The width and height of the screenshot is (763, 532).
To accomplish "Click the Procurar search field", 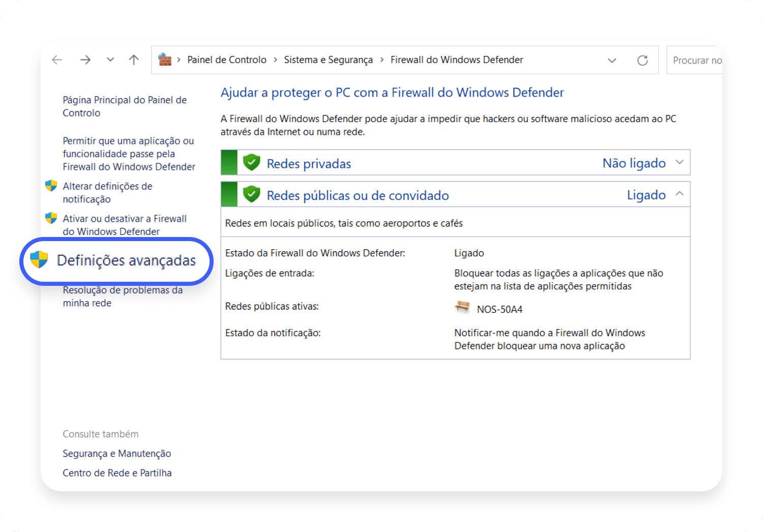I will [695, 60].
